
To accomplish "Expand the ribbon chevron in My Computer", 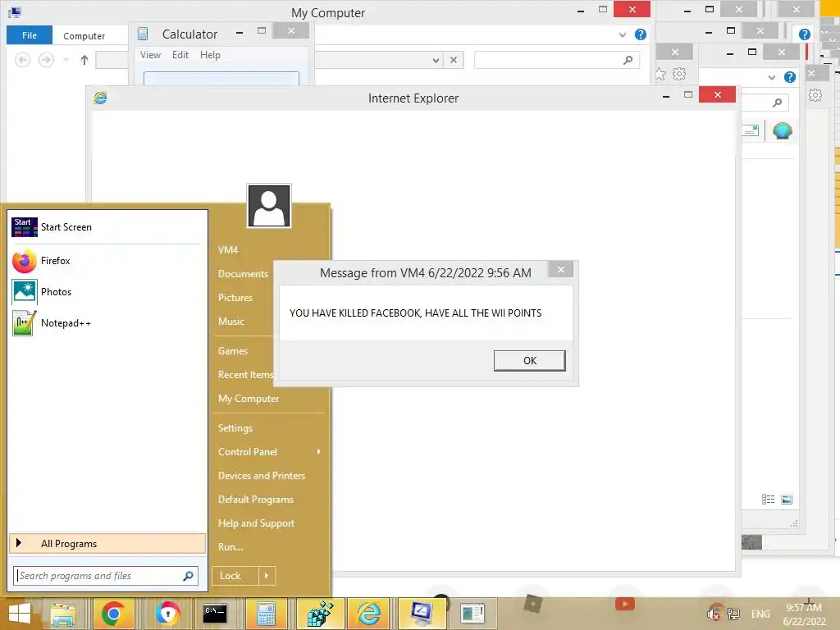I will [623, 34].
